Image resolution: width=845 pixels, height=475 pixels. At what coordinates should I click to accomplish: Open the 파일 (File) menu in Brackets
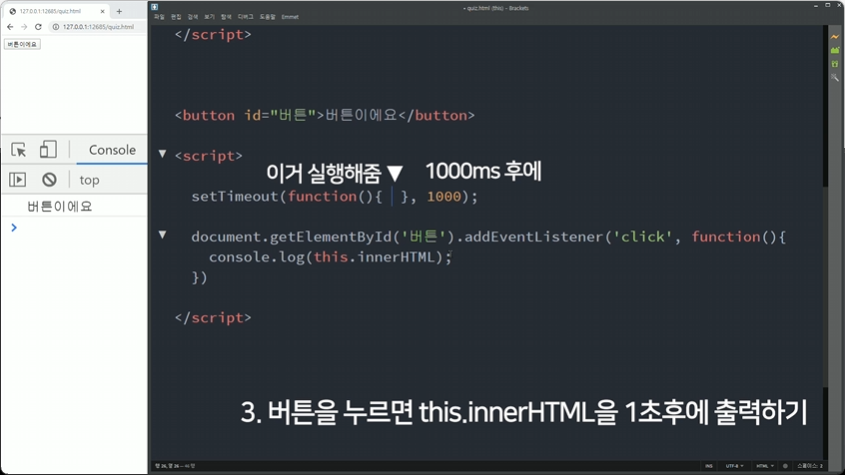[159, 17]
